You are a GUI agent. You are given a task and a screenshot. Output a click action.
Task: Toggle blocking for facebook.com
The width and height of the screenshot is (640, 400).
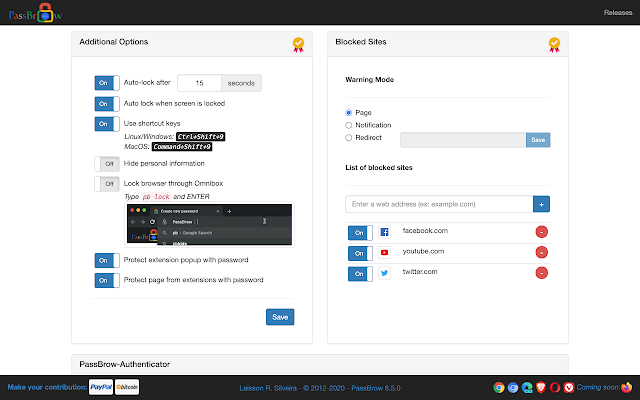coord(360,233)
